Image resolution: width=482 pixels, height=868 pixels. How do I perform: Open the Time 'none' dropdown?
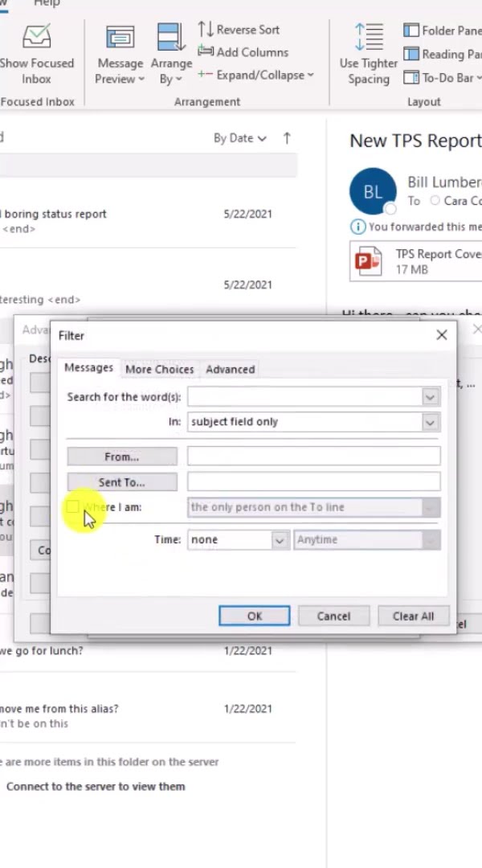(x=239, y=540)
